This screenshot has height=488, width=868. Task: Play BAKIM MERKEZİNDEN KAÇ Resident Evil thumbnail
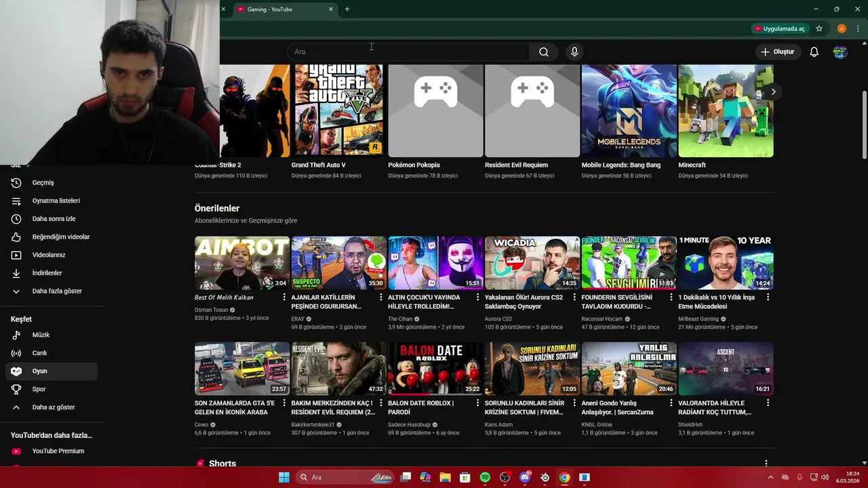click(338, 369)
